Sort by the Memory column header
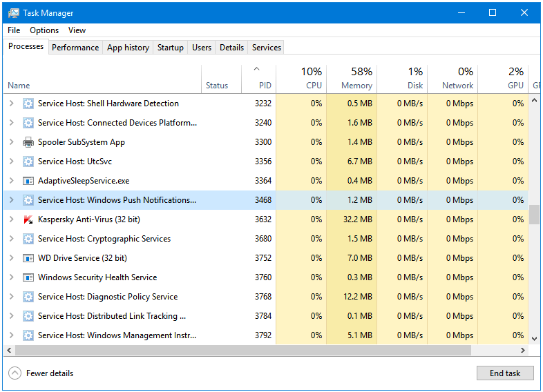Image resolution: width=543 pixels, height=392 pixels. (x=352, y=79)
